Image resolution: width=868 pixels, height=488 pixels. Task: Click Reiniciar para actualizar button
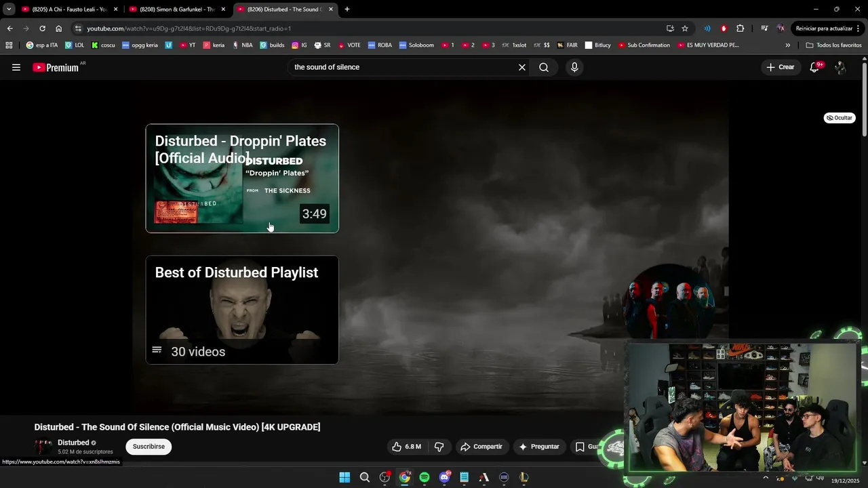pyautogui.click(x=824, y=28)
